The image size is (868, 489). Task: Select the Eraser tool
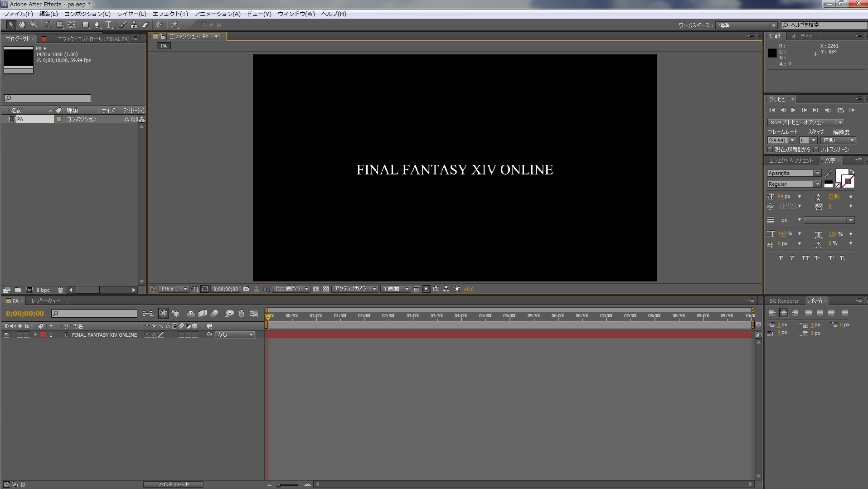pyautogui.click(x=145, y=25)
